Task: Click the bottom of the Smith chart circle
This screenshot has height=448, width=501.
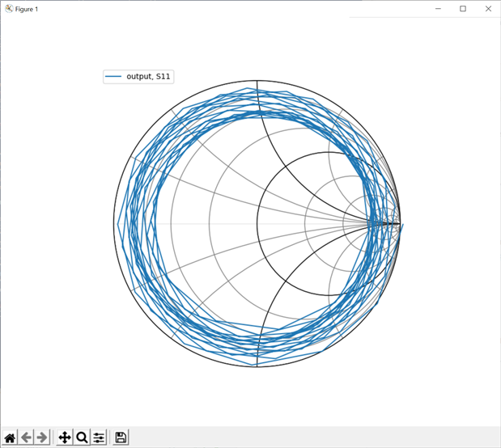Action: pos(257,367)
